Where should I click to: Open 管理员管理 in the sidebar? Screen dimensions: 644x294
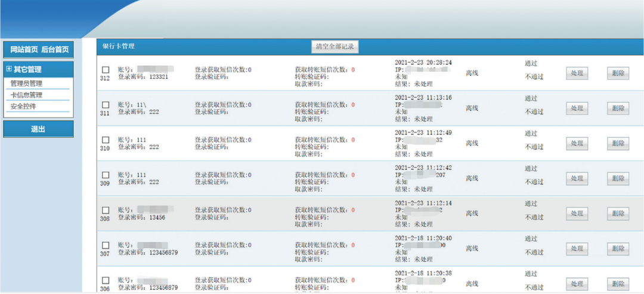pos(26,83)
